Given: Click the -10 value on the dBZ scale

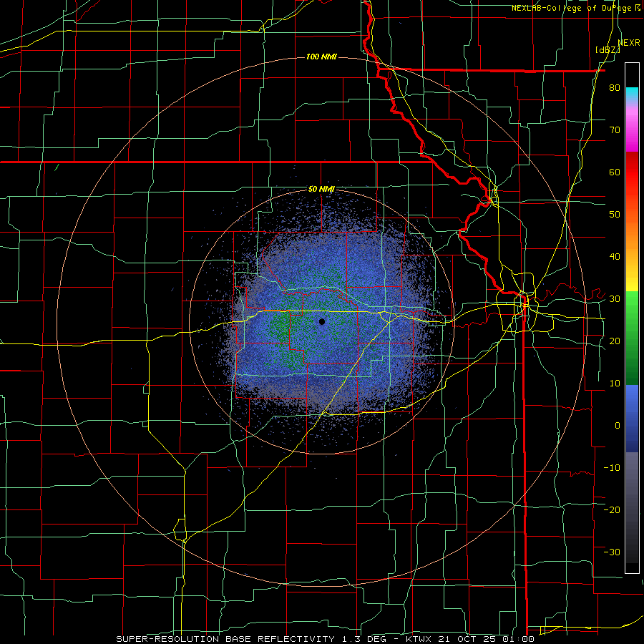Looking at the screenshot, I should coord(612,468).
